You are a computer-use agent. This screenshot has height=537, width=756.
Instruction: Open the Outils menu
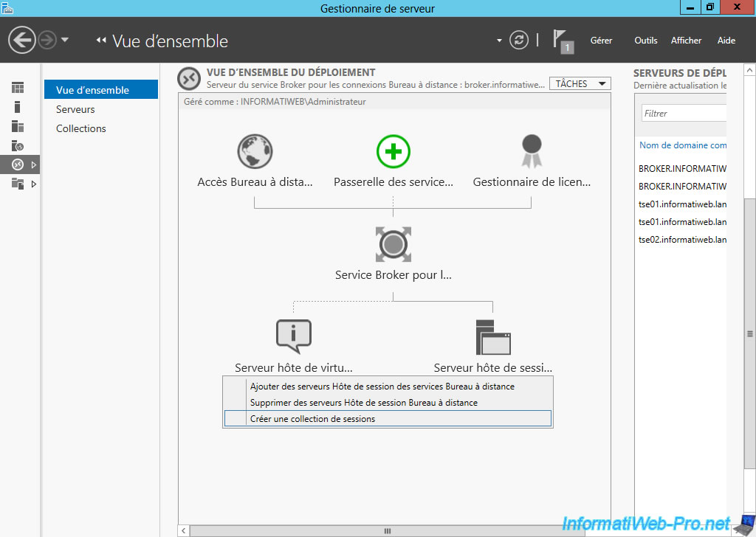[645, 41]
